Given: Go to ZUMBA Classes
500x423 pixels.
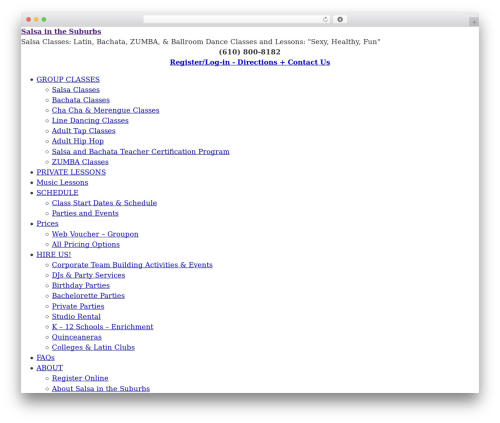Looking at the screenshot, I should point(80,162).
